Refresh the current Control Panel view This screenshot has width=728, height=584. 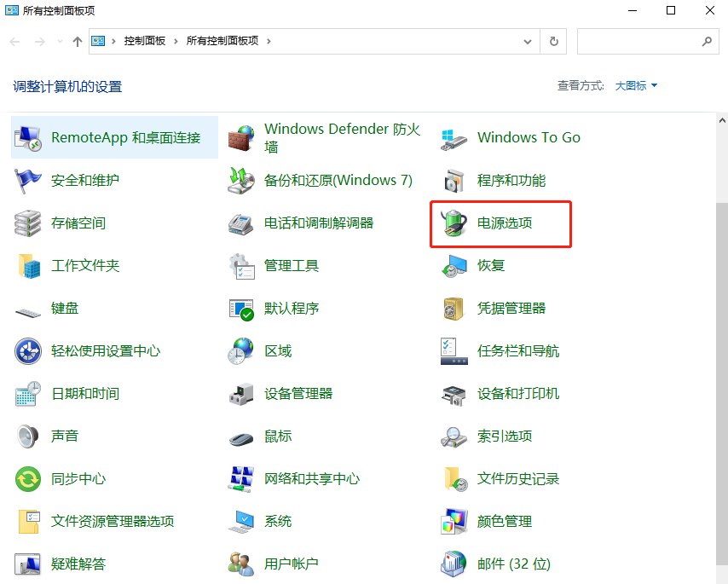553,41
